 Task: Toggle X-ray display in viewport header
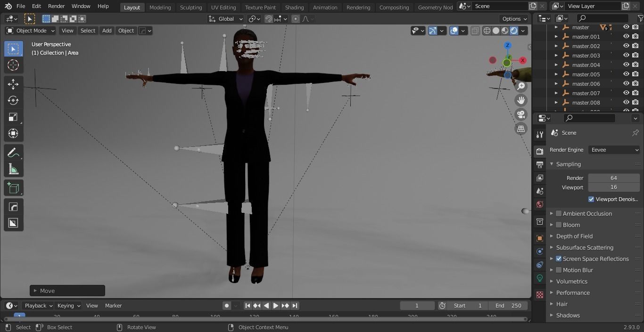pyautogui.click(x=475, y=31)
